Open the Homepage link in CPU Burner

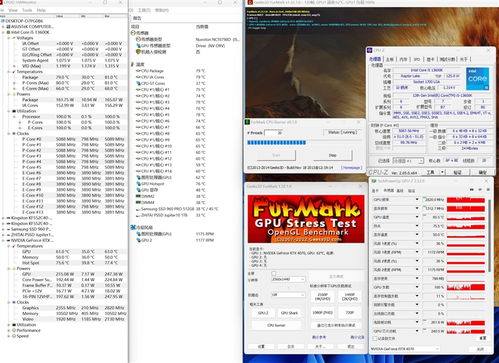[351, 168]
